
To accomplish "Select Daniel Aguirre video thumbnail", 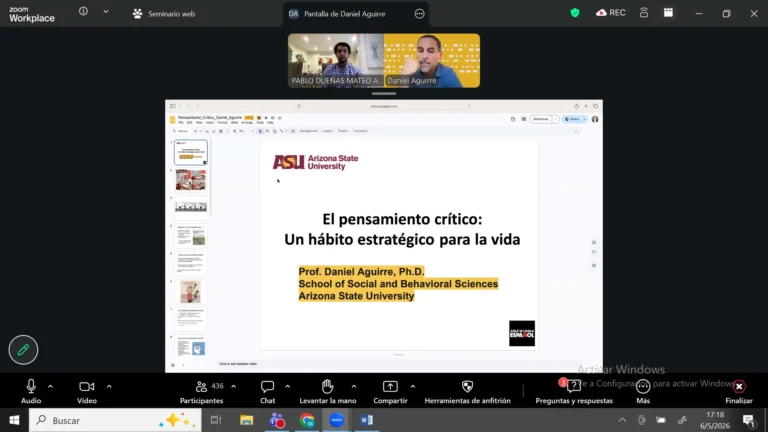I will pyautogui.click(x=432, y=61).
